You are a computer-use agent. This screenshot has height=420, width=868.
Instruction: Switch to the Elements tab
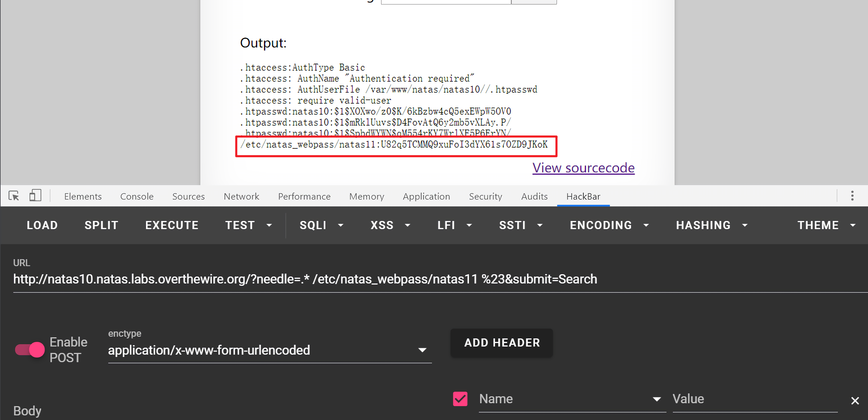pyautogui.click(x=83, y=196)
